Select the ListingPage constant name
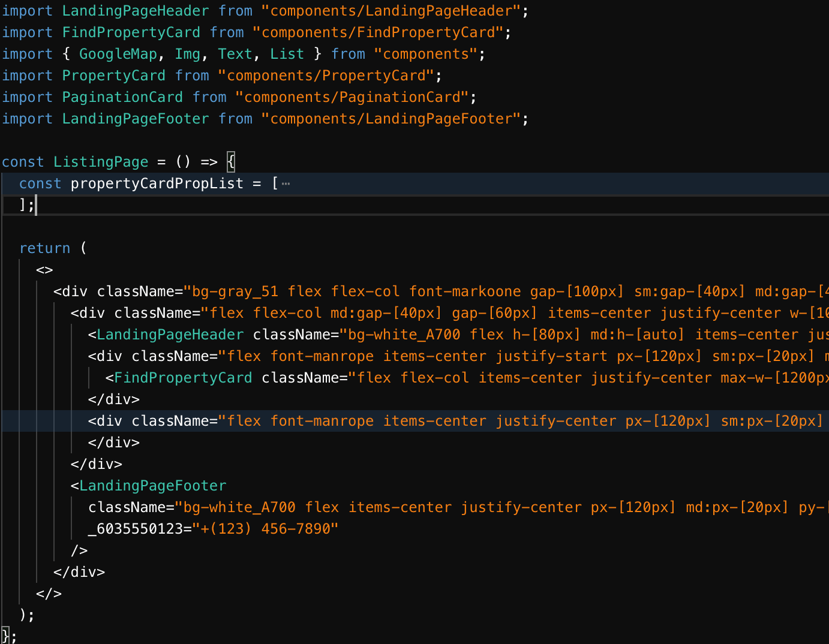829x644 pixels. (100, 161)
